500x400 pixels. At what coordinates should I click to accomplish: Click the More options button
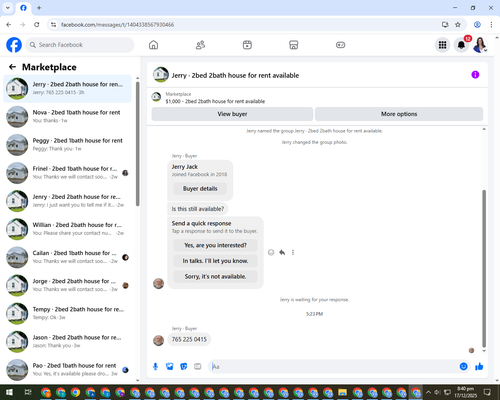(399, 114)
